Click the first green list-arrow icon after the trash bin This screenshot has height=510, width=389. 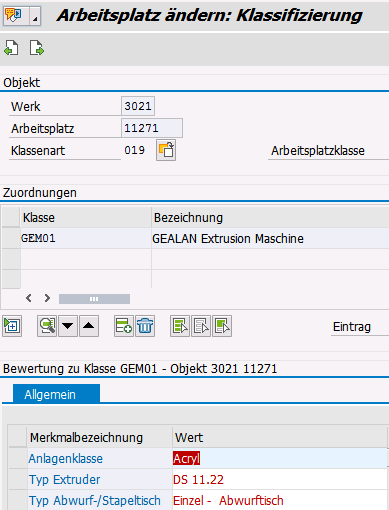pos(180,326)
